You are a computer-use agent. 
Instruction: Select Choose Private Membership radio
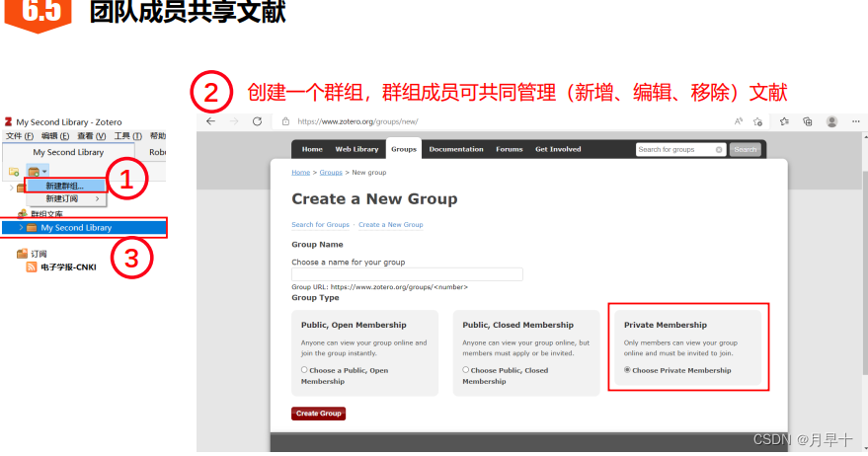coord(627,370)
